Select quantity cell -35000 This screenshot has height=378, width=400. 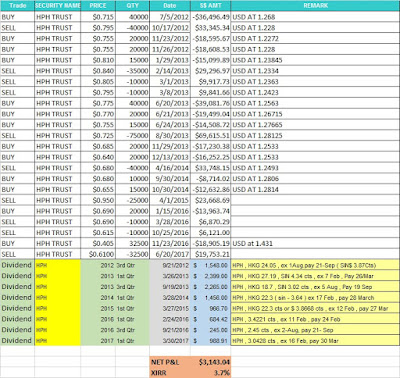pyautogui.click(x=132, y=71)
